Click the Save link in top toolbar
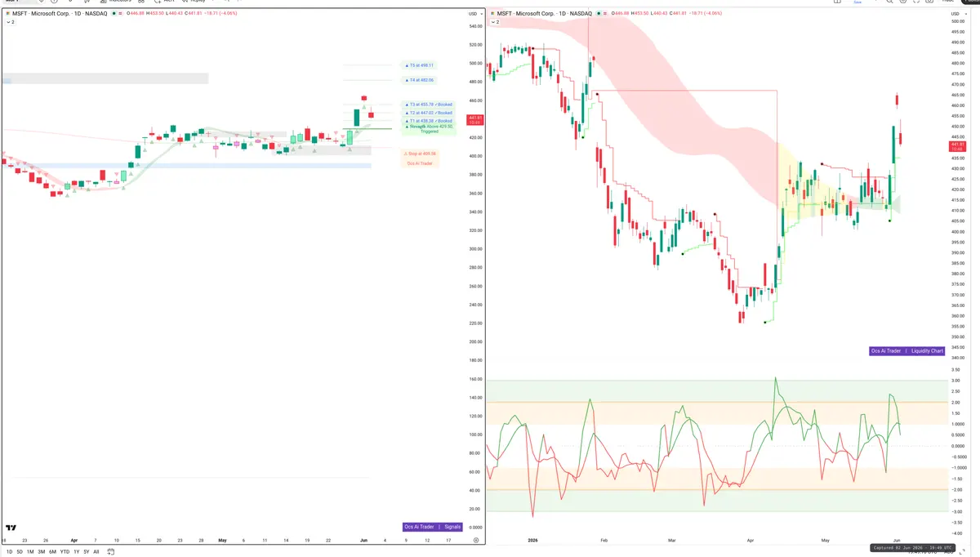Viewport: 980px width, 557px height. tap(857, 2)
